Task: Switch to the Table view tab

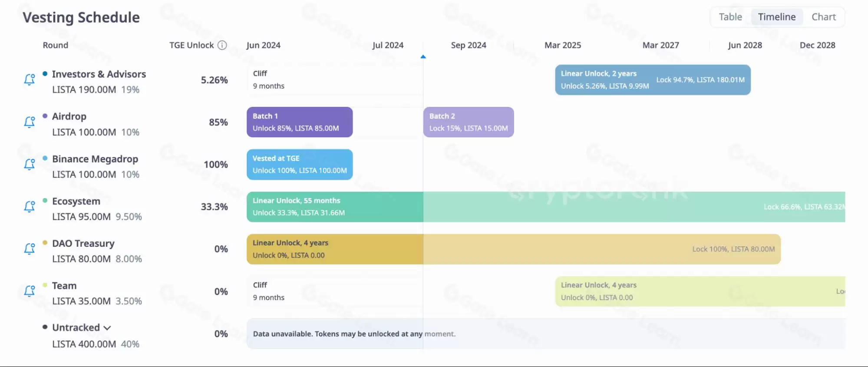Action: point(730,17)
